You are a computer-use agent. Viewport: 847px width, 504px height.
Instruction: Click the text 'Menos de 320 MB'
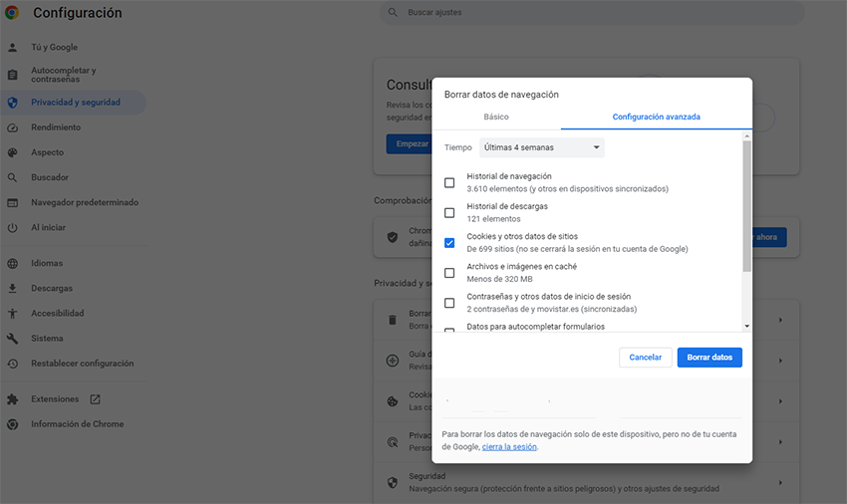click(499, 279)
